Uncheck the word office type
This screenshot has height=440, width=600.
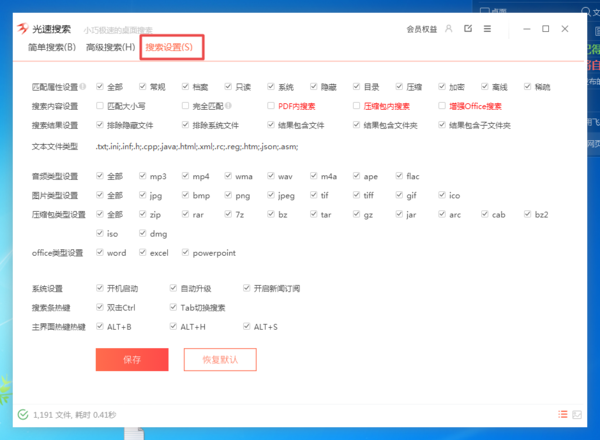coord(100,252)
